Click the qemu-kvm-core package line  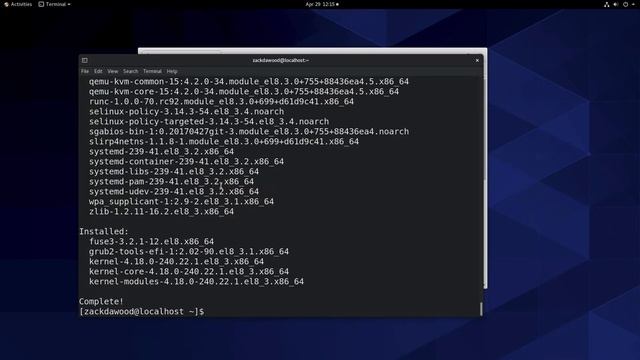244,91
